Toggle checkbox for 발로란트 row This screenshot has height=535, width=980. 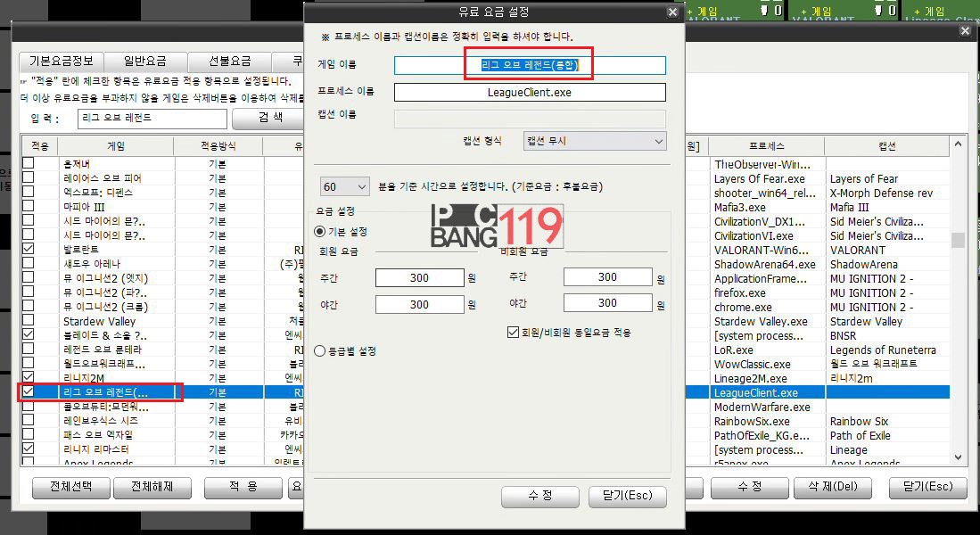pyautogui.click(x=29, y=250)
